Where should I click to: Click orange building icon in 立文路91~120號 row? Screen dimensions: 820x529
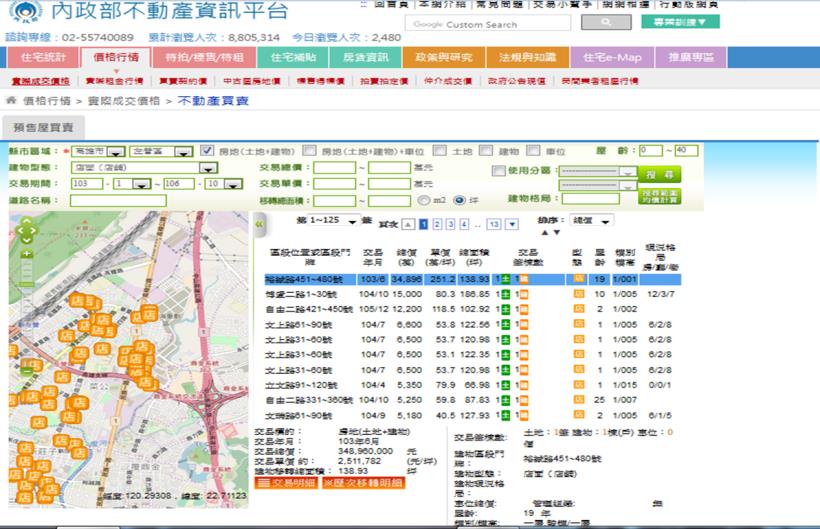523,385
